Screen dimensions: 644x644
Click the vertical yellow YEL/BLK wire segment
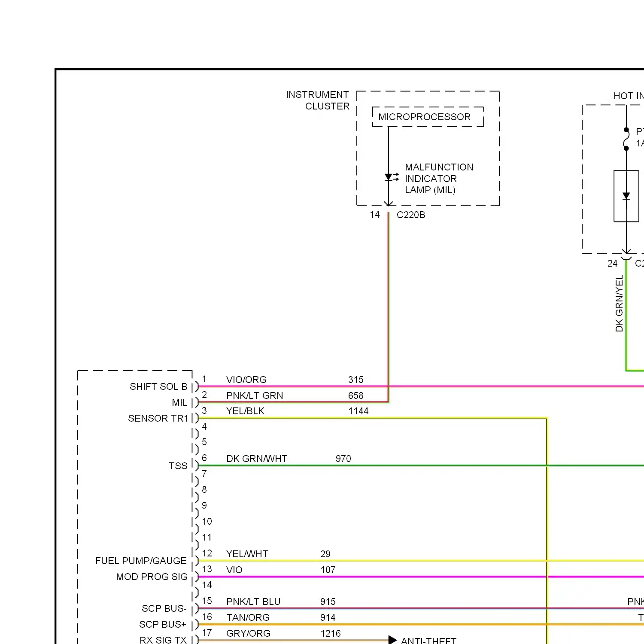click(547, 531)
